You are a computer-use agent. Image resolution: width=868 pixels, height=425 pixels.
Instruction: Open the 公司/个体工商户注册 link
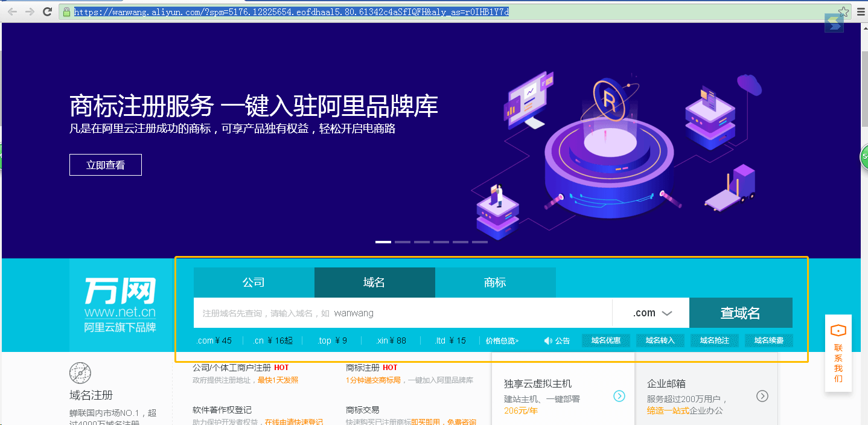232,368
